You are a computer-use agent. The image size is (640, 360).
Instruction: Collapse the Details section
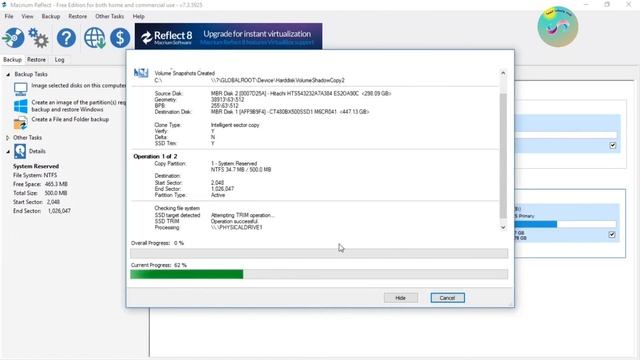click(x=8, y=151)
